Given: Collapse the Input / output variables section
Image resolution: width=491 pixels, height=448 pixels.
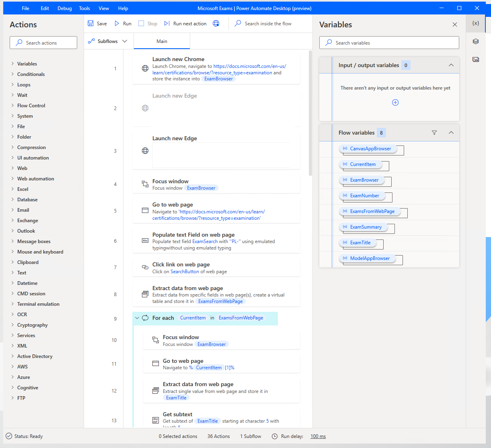Looking at the screenshot, I should [x=451, y=65].
